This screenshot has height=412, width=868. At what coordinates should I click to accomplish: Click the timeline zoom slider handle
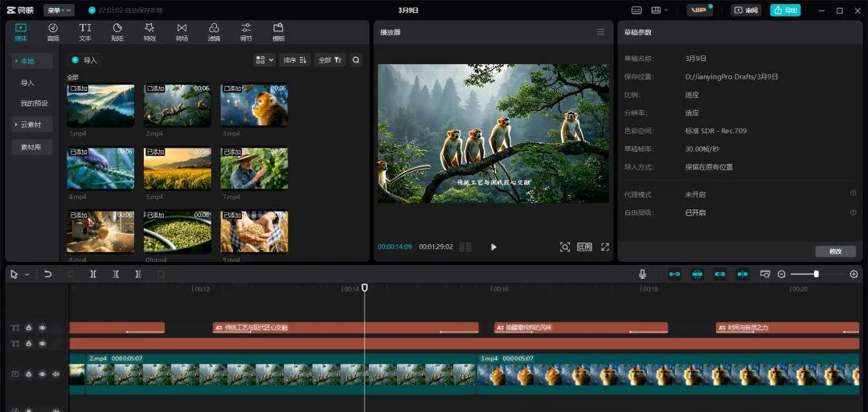[816, 274]
